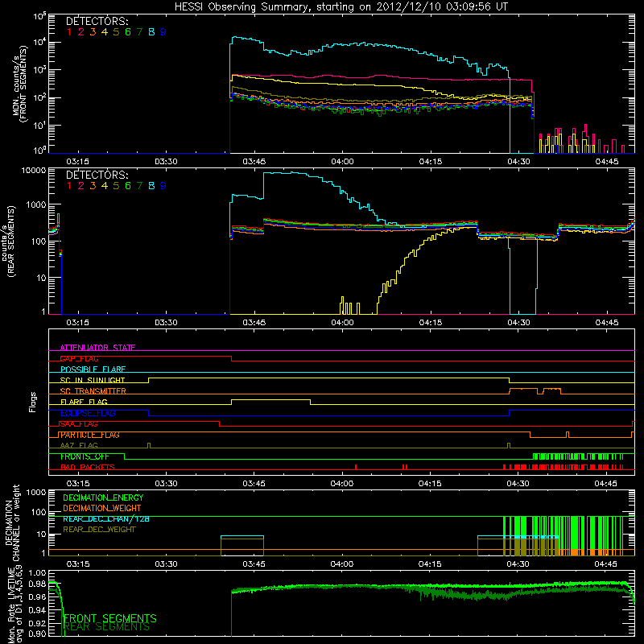The width and height of the screenshot is (644, 644).
Task: Click the FLARE_FLAG label
Action: [x=84, y=402]
